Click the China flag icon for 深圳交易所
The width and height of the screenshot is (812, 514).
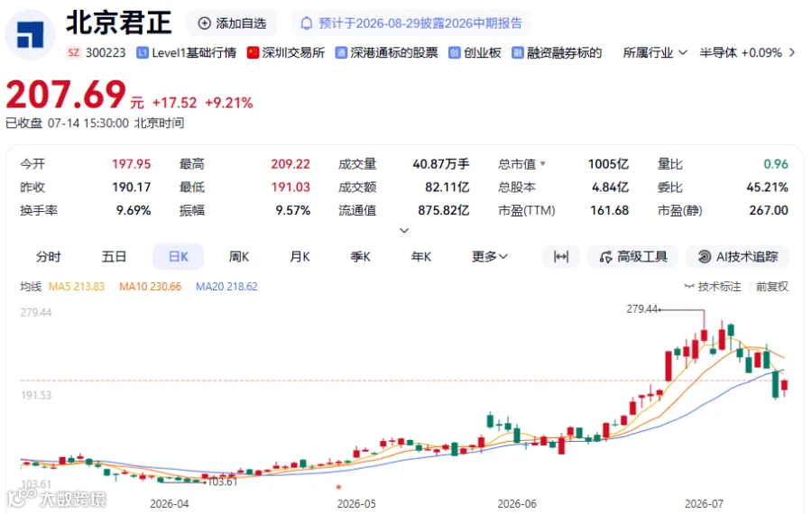(253, 53)
